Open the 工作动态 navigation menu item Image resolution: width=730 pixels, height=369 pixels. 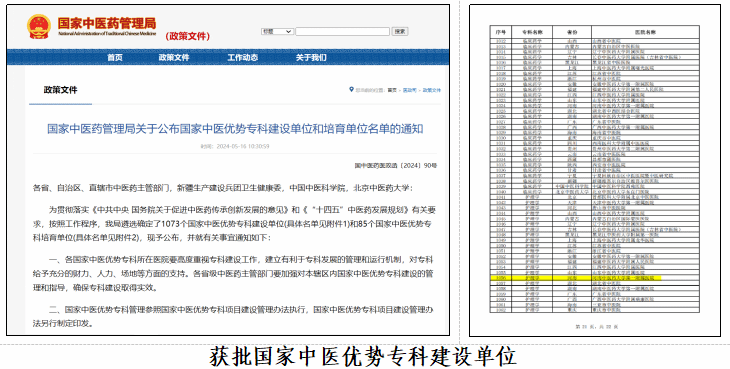pyautogui.click(x=242, y=57)
